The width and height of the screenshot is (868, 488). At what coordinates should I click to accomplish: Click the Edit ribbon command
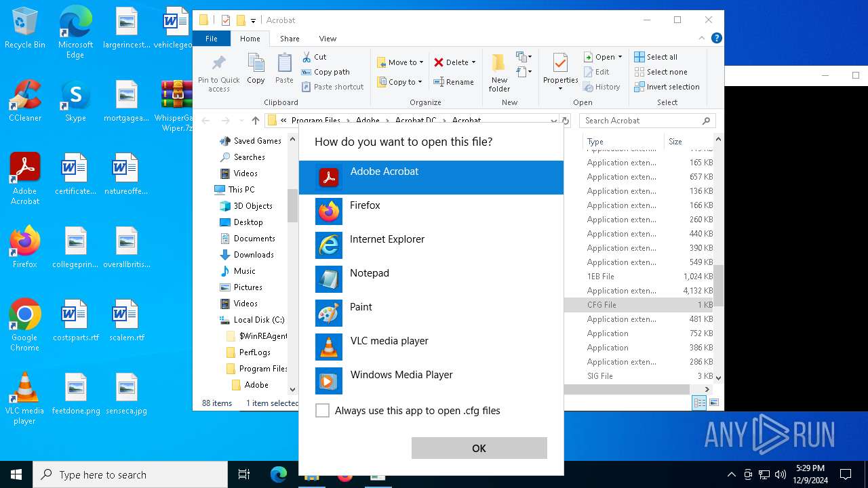click(596, 72)
